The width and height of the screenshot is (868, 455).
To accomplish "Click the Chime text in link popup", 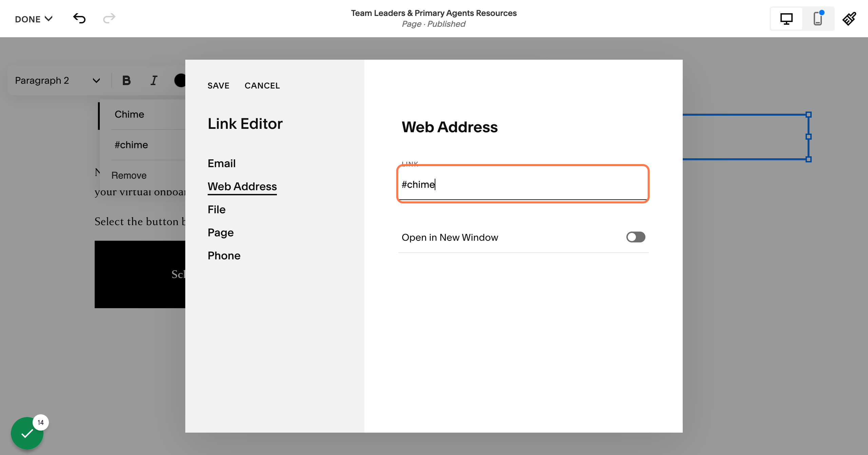I will click(129, 115).
